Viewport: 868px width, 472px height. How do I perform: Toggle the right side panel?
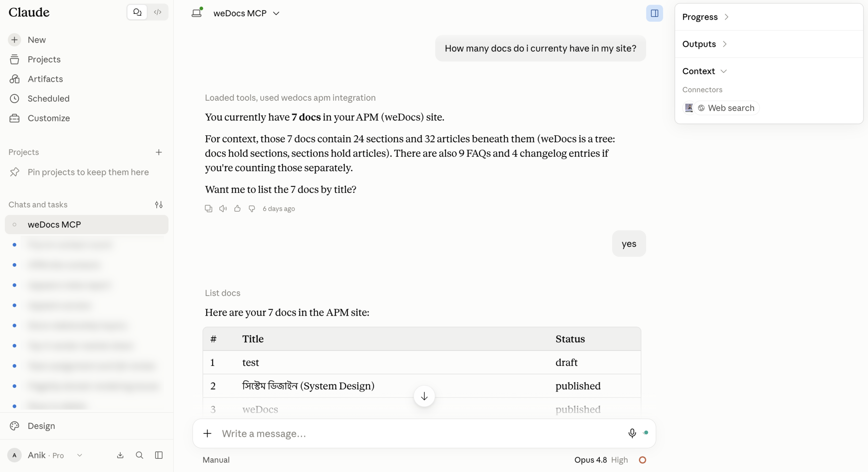(x=654, y=13)
